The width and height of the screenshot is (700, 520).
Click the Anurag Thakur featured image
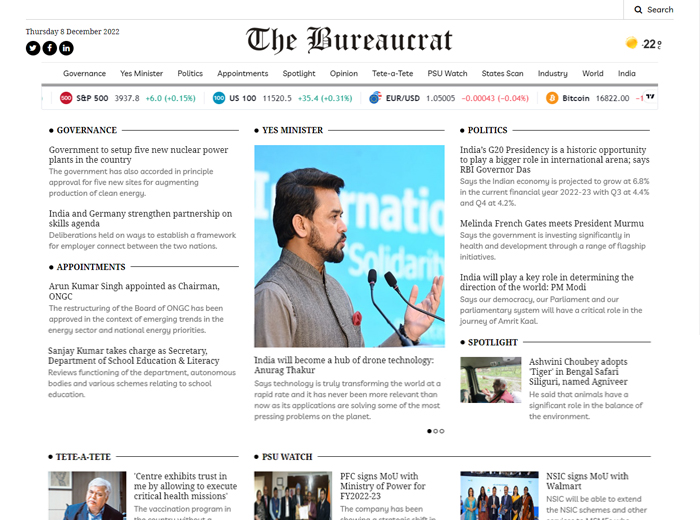(350, 246)
